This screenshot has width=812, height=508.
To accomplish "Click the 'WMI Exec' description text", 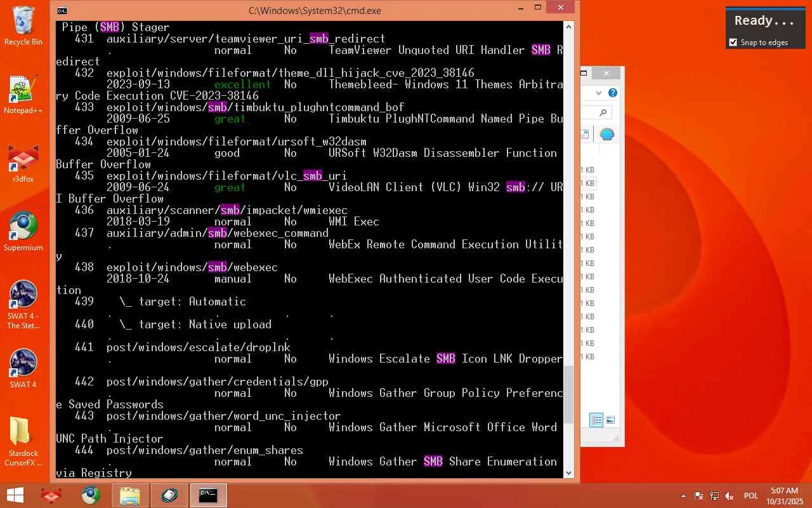I will pyautogui.click(x=353, y=222).
